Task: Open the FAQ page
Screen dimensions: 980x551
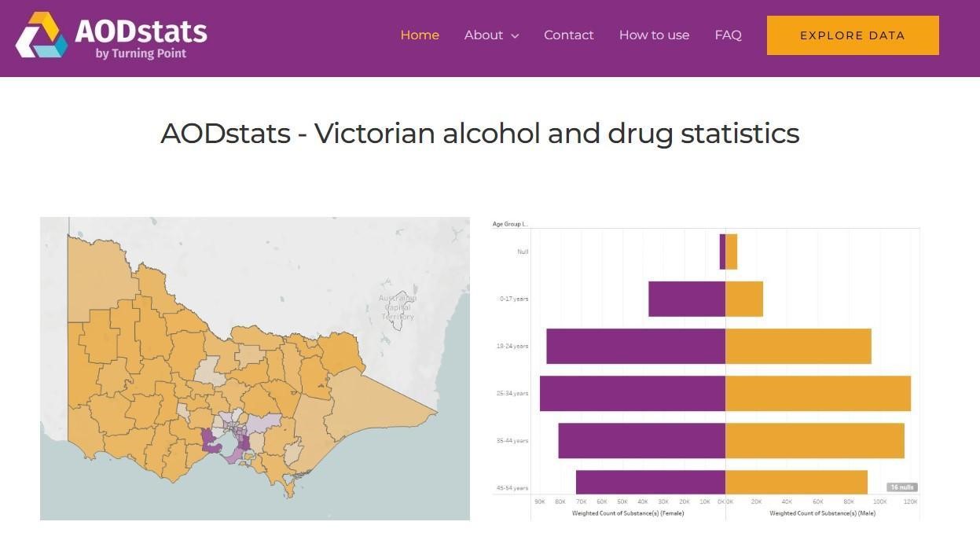Action: pos(728,35)
